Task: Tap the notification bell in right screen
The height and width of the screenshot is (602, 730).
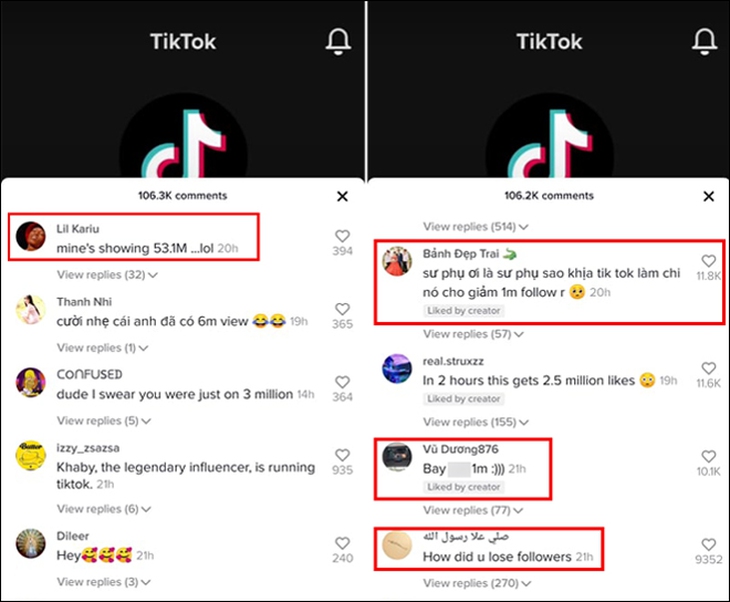Action: [x=704, y=42]
